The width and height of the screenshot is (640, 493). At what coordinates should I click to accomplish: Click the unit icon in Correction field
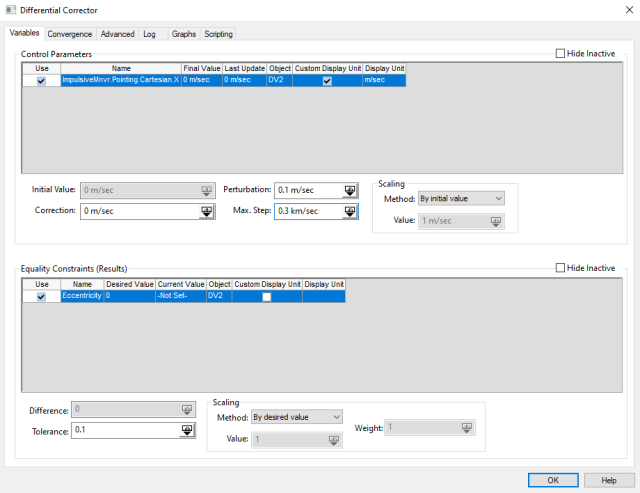click(x=207, y=211)
